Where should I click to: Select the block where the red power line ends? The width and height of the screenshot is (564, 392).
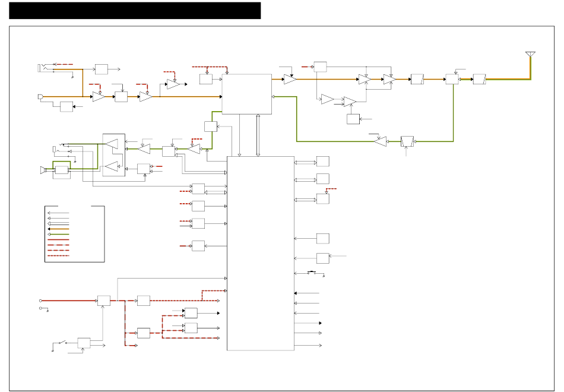coord(104,301)
